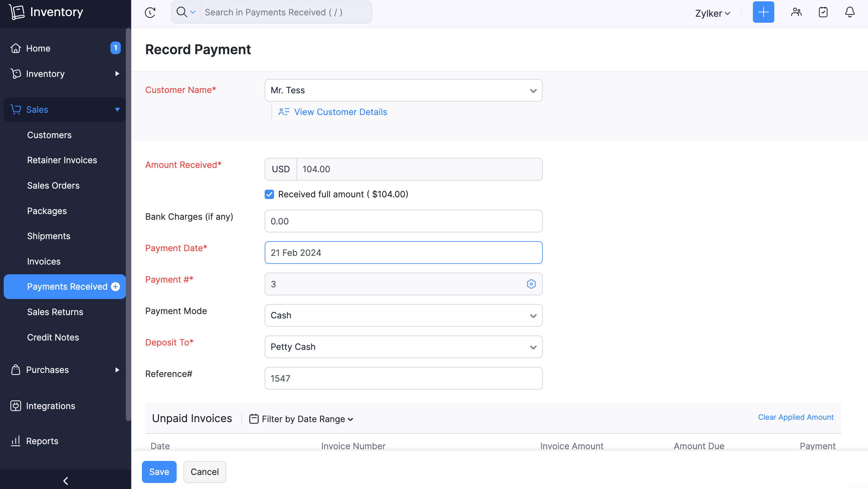Open the Credit Notes page
Viewport: 868px width, 489px height.
[x=53, y=337]
